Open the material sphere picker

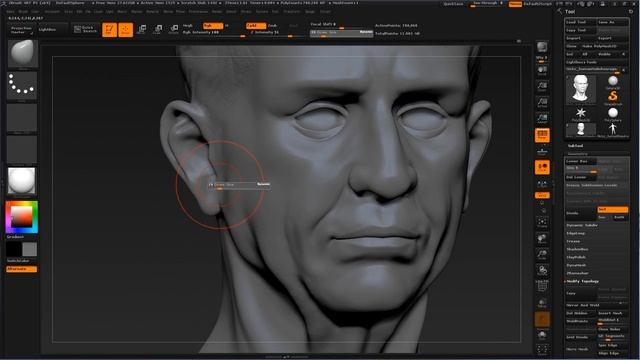pyautogui.click(x=22, y=181)
